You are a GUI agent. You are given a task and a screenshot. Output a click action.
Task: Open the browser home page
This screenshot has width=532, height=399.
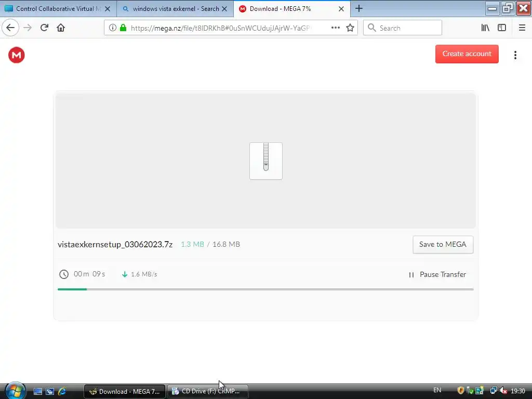click(61, 28)
